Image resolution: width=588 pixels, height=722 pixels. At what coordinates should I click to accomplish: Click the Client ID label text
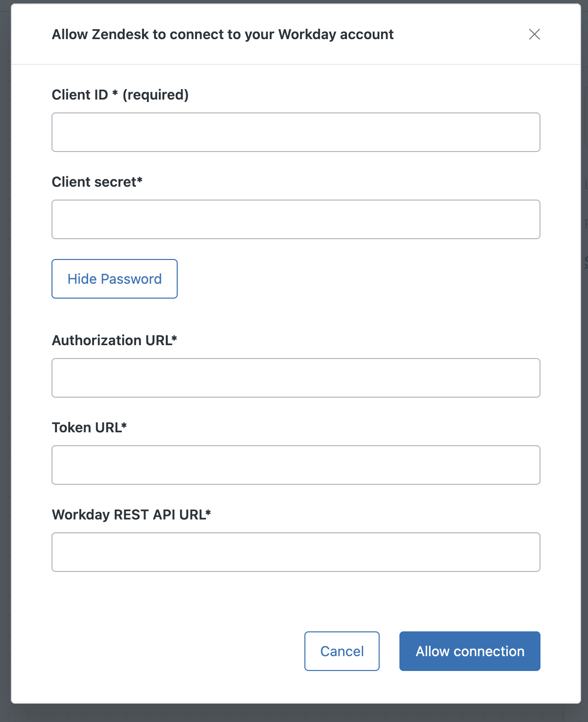point(80,95)
